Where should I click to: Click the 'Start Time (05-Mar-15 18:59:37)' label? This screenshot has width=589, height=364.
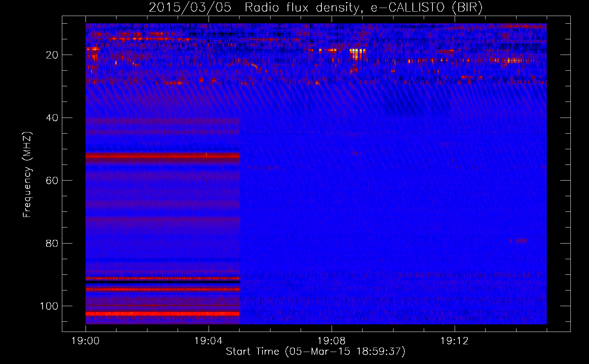point(316,352)
